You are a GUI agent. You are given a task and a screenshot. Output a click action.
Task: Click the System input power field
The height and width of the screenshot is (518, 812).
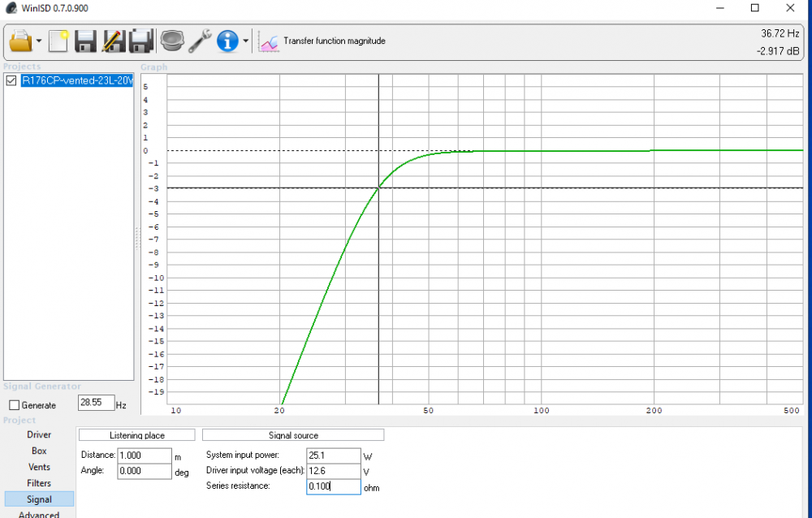333,455
